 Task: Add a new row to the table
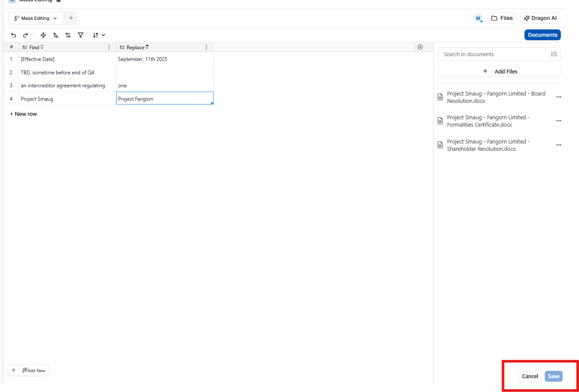pyautogui.click(x=23, y=114)
